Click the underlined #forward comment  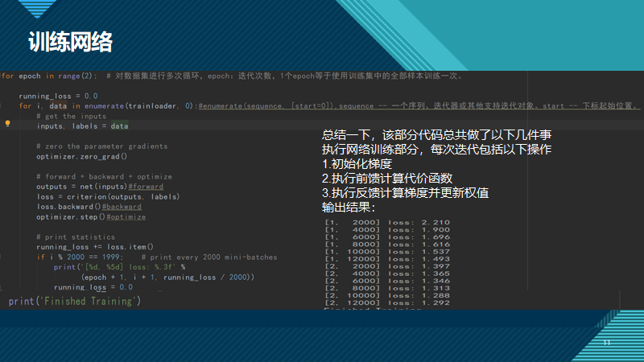[146, 187]
